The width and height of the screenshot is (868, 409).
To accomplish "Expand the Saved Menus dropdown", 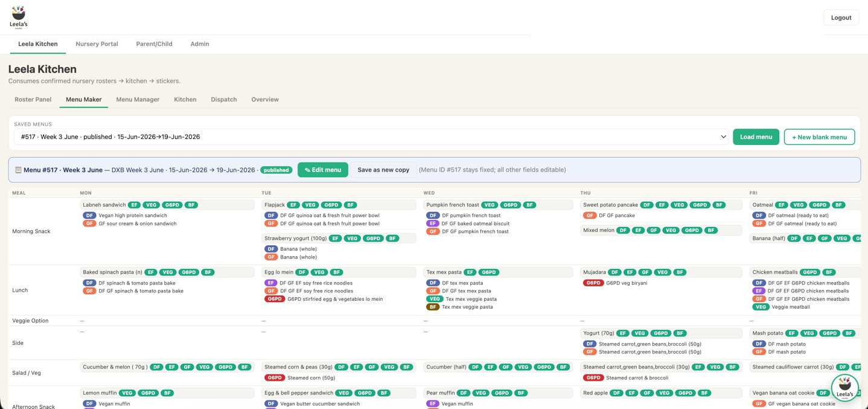I will coord(372,137).
